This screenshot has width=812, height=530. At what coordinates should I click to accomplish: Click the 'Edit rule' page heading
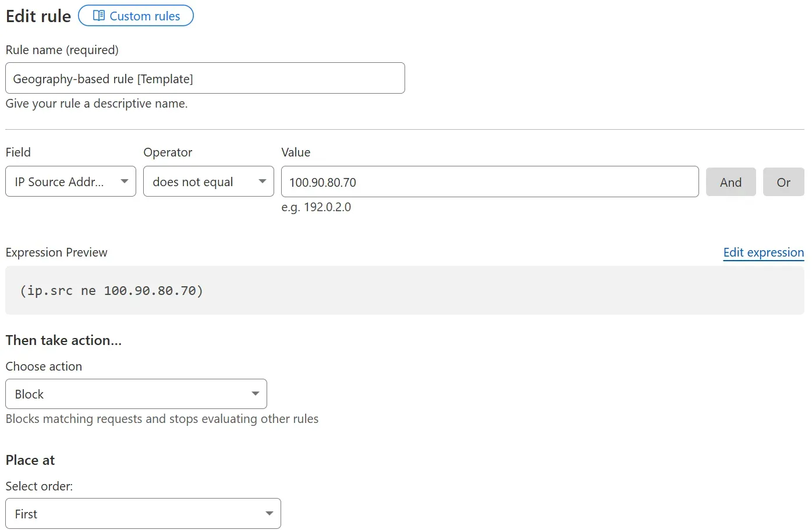[x=38, y=16]
